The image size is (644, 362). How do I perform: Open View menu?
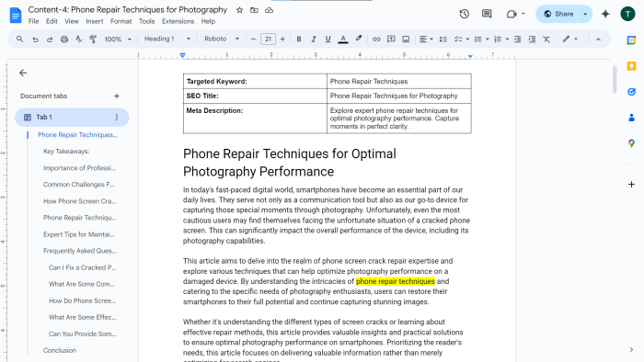pyautogui.click(x=72, y=21)
